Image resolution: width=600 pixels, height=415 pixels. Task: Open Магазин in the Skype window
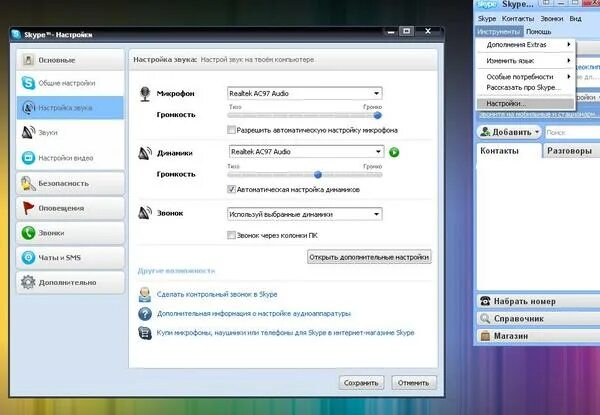pos(538,336)
